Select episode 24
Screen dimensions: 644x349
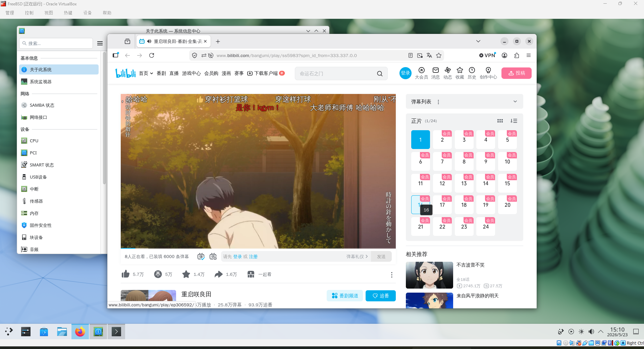tap(486, 227)
